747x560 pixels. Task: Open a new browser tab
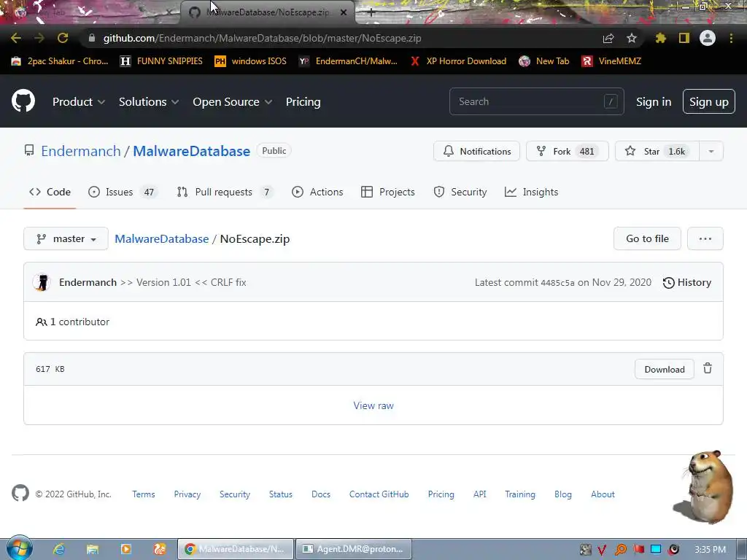click(371, 12)
